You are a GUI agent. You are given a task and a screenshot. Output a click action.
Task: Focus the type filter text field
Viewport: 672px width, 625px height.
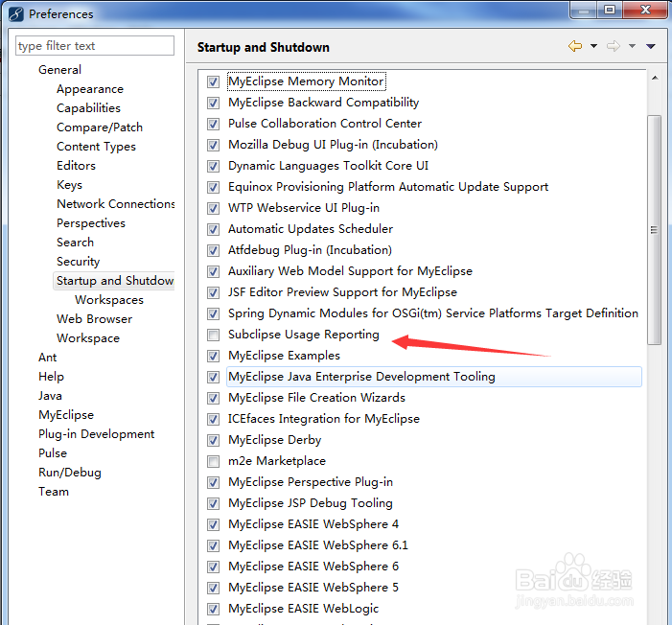pos(95,45)
